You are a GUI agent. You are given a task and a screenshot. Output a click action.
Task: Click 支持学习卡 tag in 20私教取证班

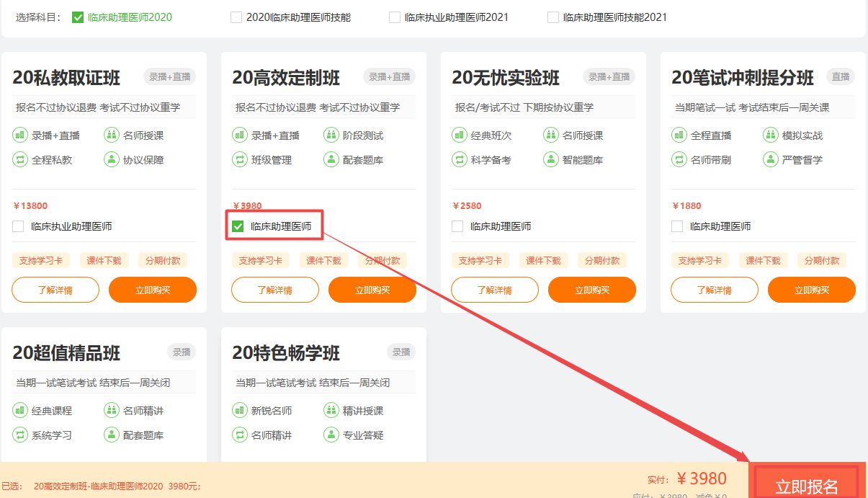40,260
